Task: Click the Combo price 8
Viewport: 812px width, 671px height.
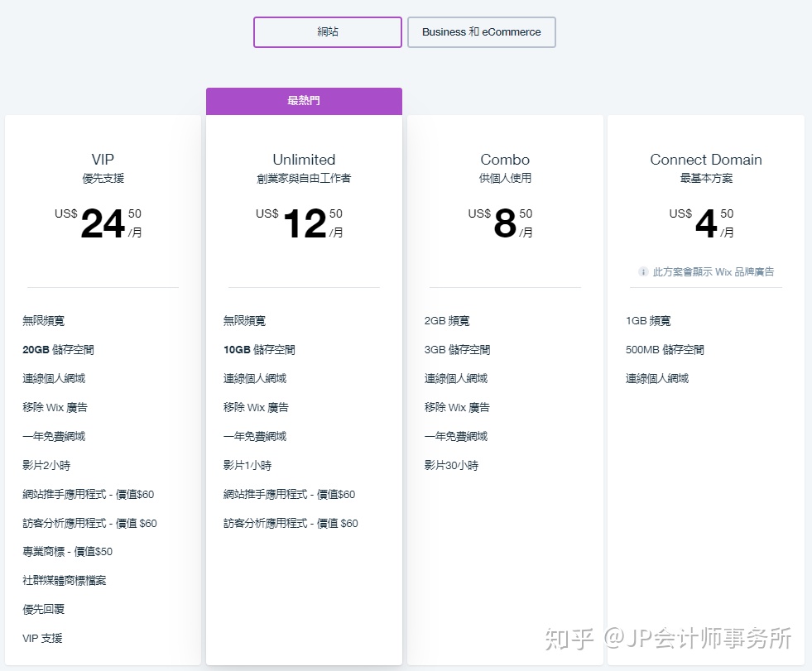Action: pos(505,223)
